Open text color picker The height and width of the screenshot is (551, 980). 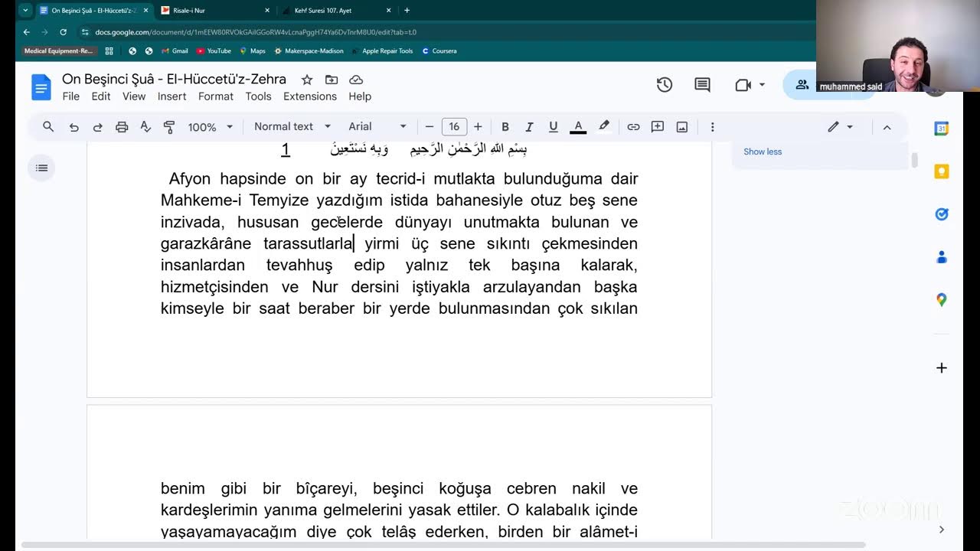tap(578, 127)
